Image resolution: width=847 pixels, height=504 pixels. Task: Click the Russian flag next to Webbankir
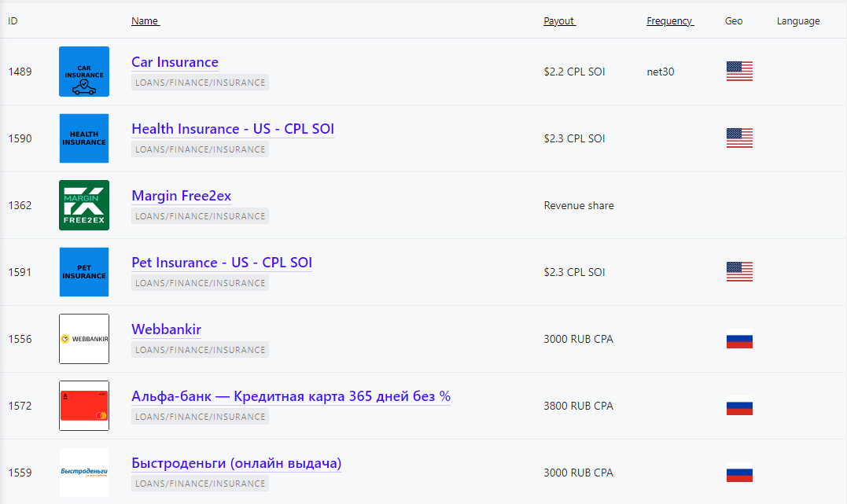pos(739,339)
